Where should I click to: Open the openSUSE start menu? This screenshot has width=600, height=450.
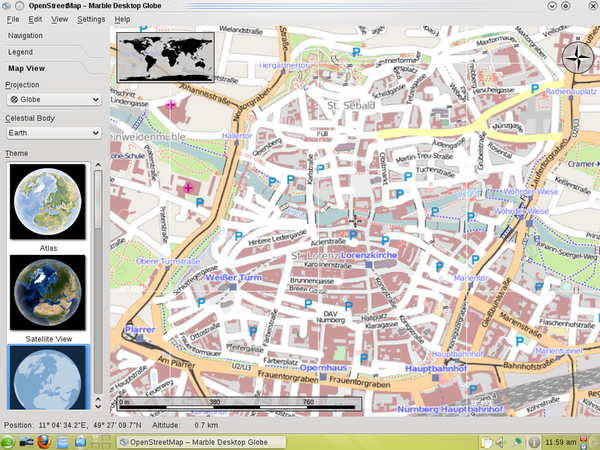pyautogui.click(x=7, y=442)
